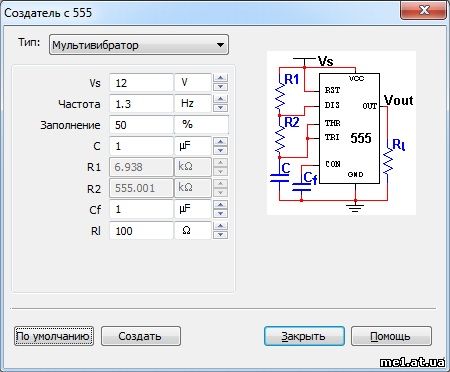Open Помощь help button
Image resolution: width=450 pixels, height=372 pixels.
tap(391, 336)
